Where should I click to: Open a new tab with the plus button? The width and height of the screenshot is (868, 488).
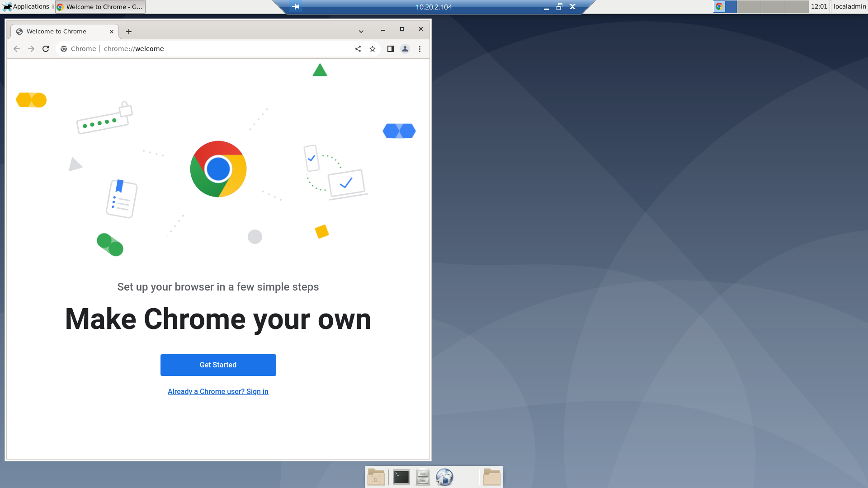(x=129, y=32)
